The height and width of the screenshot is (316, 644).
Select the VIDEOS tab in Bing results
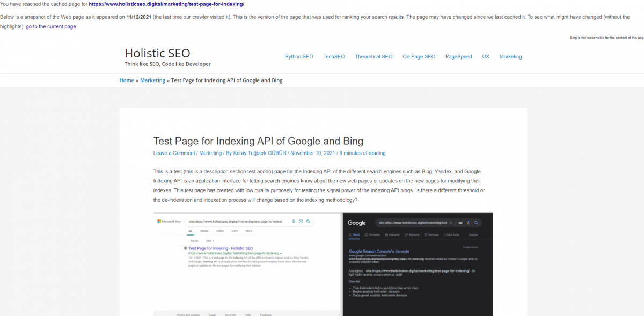coord(220,231)
